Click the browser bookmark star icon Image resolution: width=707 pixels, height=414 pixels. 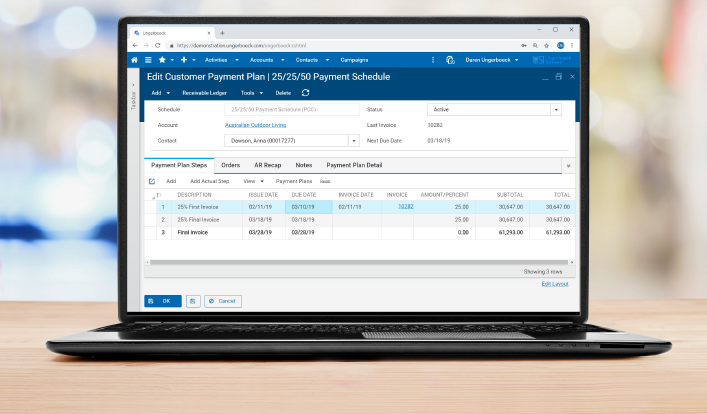pyautogui.click(x=546, y=45)
